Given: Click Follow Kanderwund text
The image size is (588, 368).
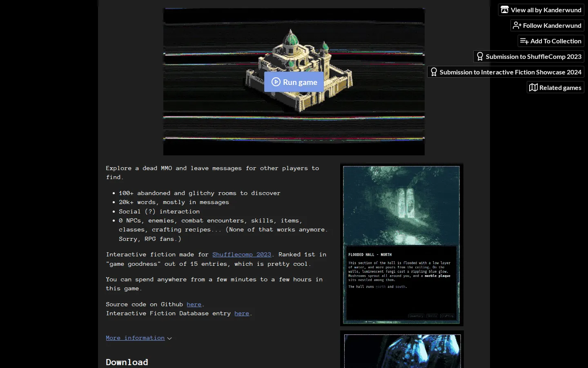Looking at the screenshot, I should click(552, 25).
